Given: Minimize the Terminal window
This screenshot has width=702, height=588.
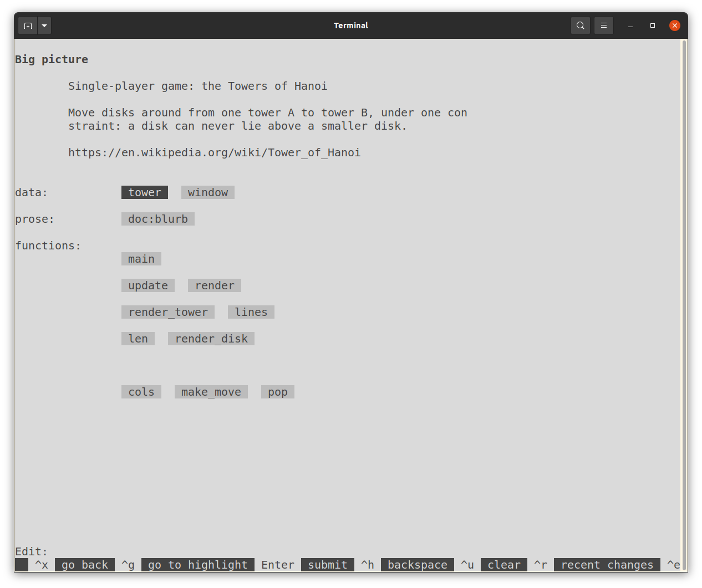Looking at the screenshot, I should [x=630, y=25].
